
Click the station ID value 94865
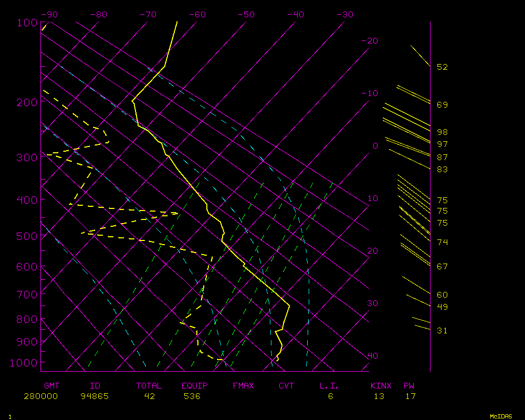pos(94,396)
